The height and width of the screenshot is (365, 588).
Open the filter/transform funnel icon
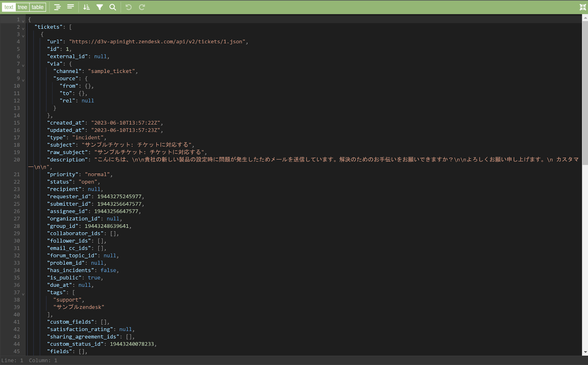100,7
